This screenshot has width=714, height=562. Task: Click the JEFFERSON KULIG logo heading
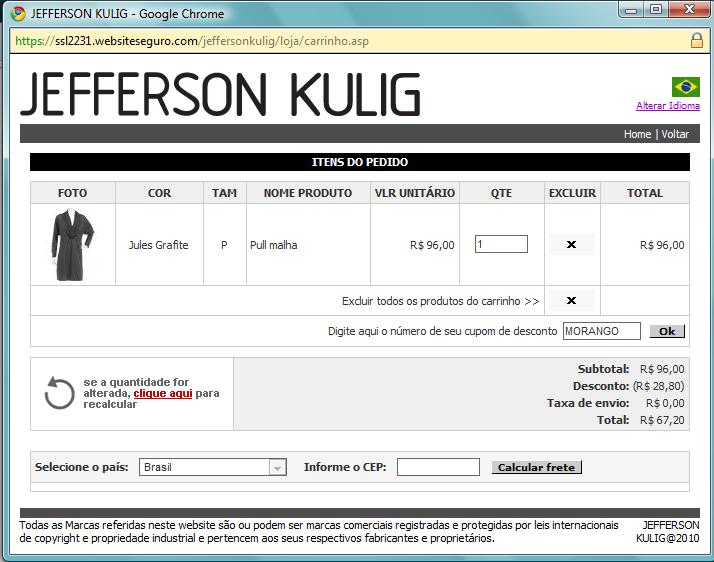[220, 94]
